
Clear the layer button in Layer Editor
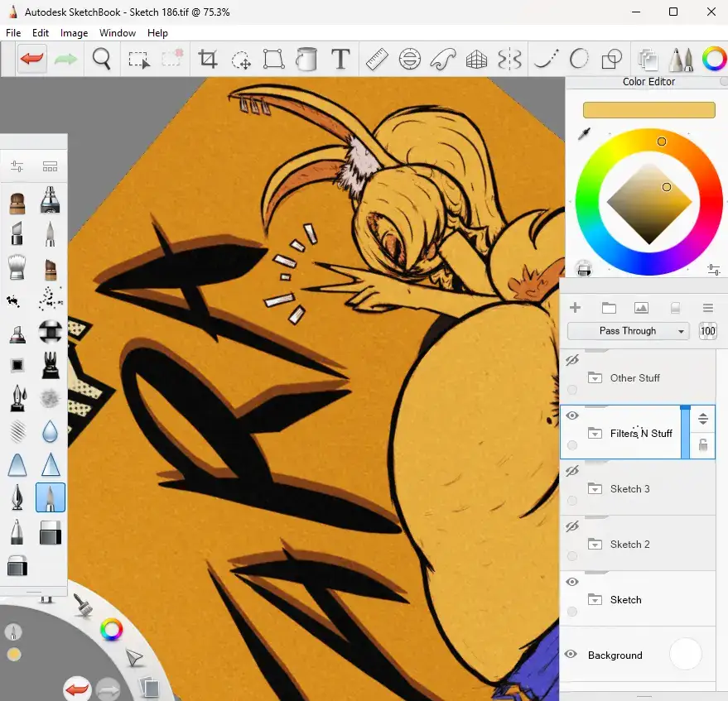(x=675, y=308)
